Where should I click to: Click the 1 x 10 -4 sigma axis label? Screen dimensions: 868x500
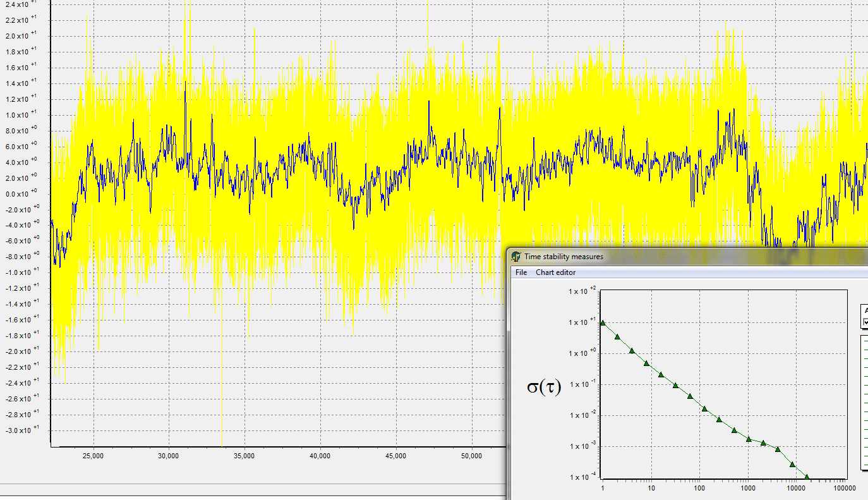pyautogui.click(x=582, y=477)
